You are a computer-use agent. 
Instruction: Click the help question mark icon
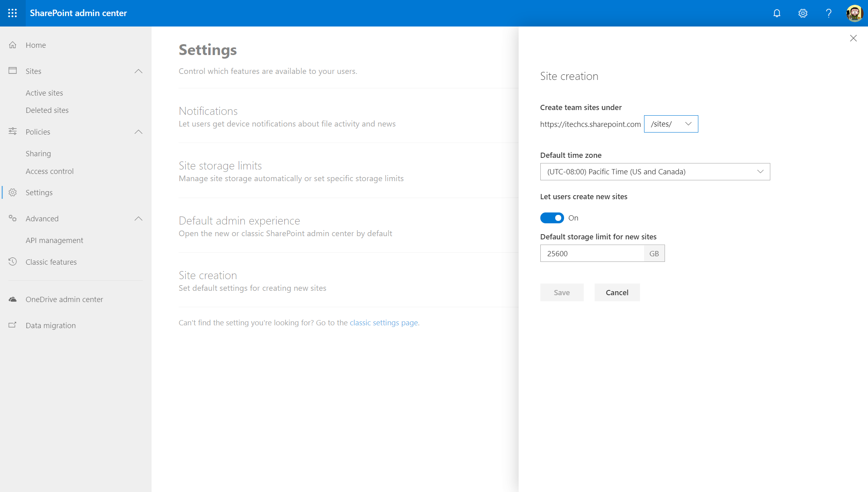[x=828, y=13]
